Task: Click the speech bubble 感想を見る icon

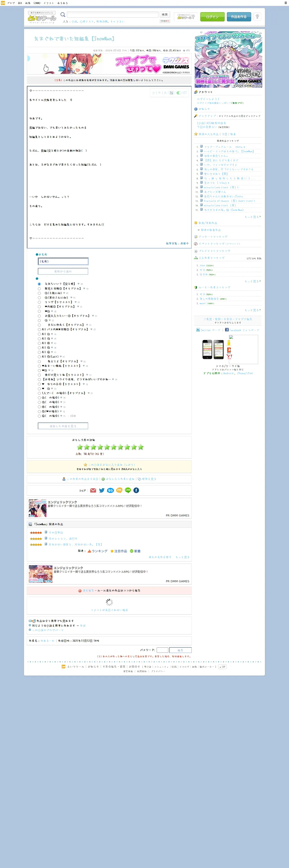Action: [x=139, y=479]
